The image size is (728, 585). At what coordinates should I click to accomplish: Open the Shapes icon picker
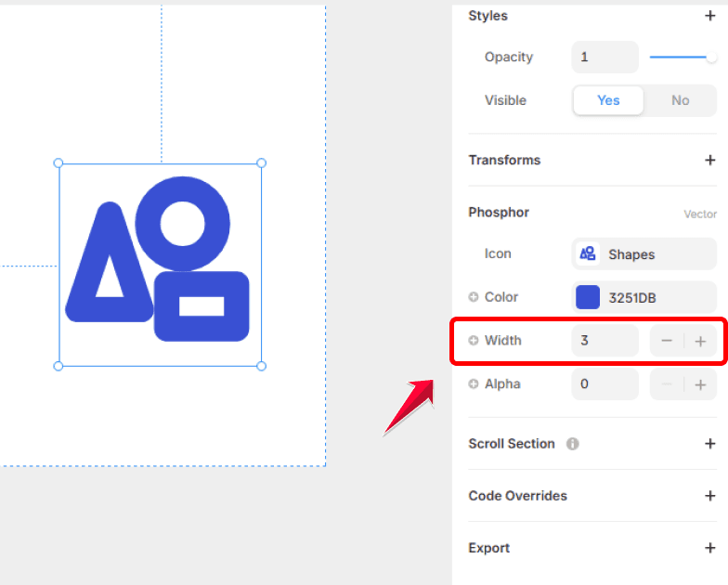pos(644,254)
